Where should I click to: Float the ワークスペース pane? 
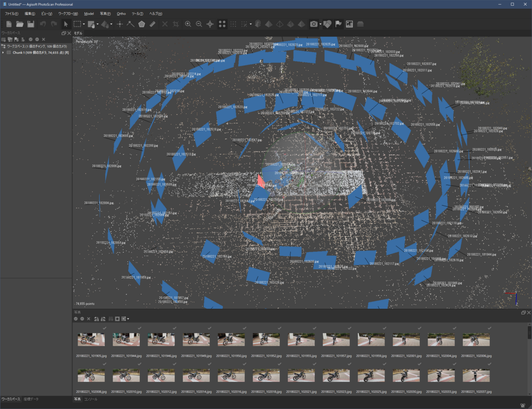pos(63,33)
